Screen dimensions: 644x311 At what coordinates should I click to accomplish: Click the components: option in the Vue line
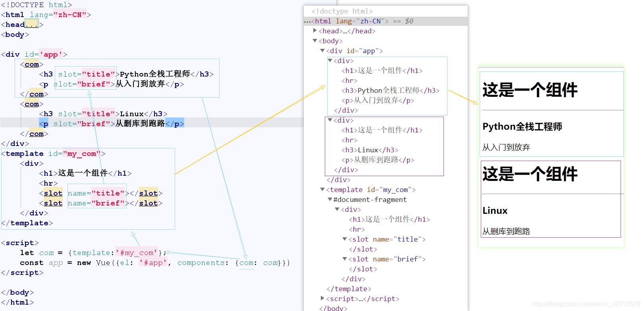[203, 263]
